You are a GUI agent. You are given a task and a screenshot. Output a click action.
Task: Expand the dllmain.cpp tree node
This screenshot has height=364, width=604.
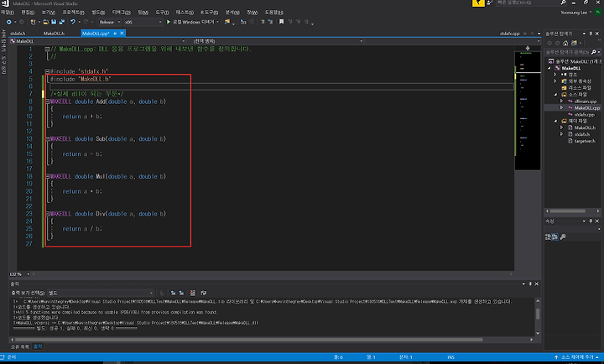click(x=561, y=101)
